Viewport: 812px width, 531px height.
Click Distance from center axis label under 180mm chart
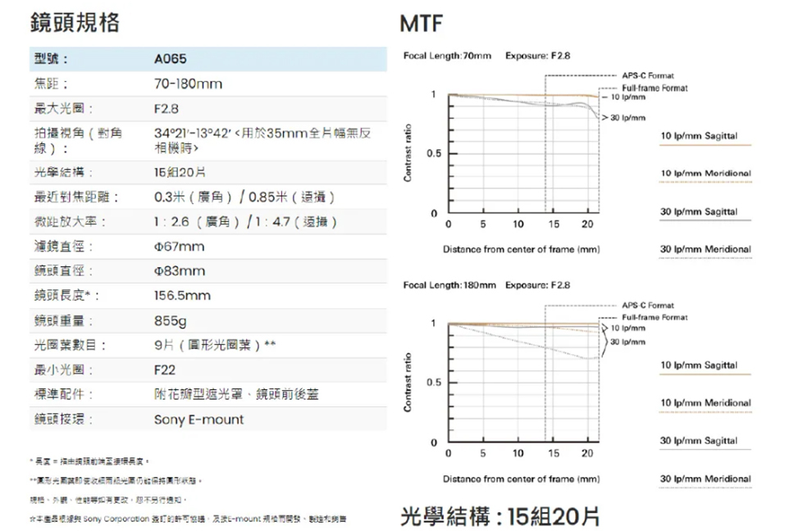coord(522,479)
